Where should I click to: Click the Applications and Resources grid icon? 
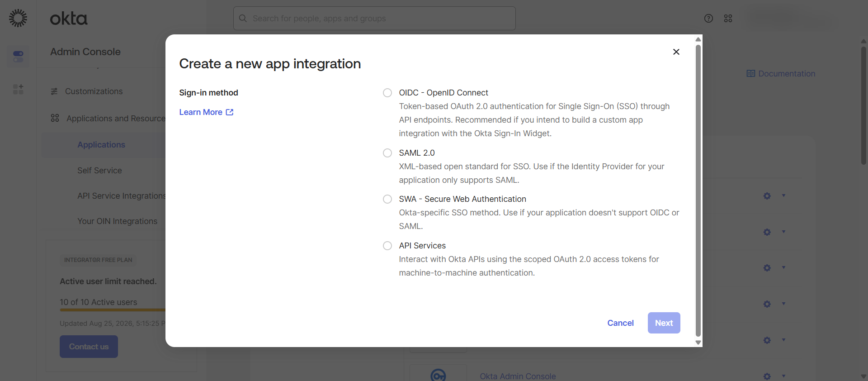tap(55, 118)
